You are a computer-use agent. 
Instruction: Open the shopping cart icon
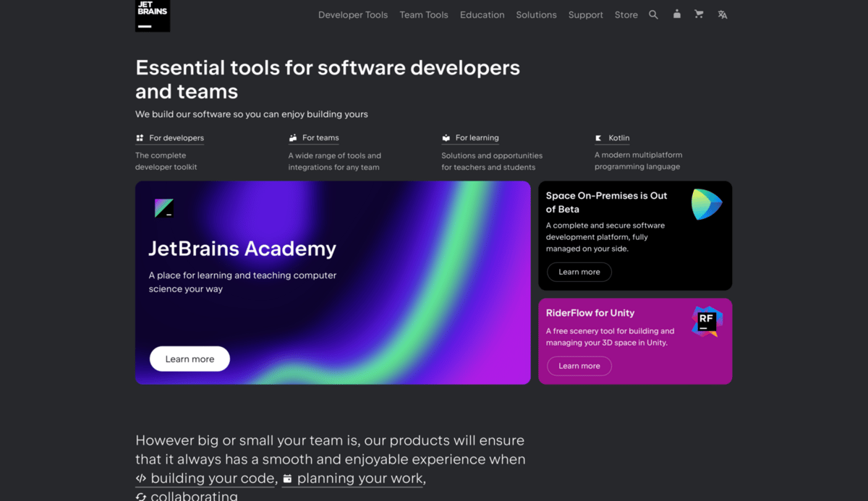699,14
